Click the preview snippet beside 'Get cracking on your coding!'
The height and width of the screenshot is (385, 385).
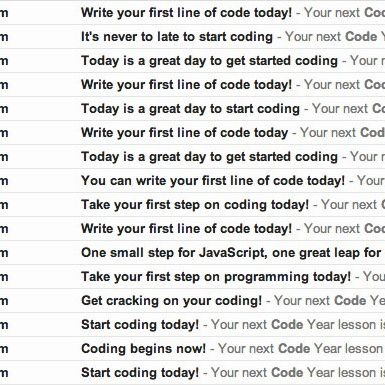[x=329, y=301]
